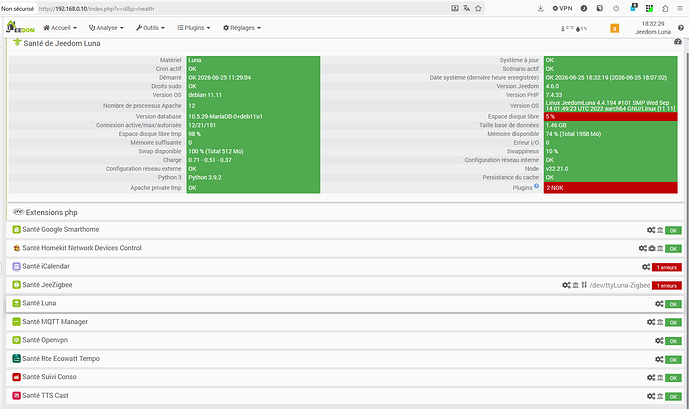690x409 pixels.
Task: Click JeeZigbee up-down arrows port icon
Action: point(584,285)
